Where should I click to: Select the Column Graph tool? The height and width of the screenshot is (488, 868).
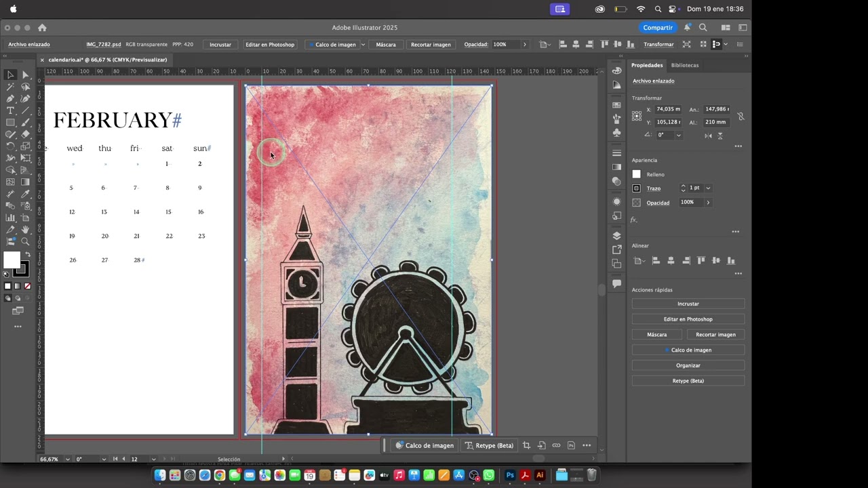10,218
